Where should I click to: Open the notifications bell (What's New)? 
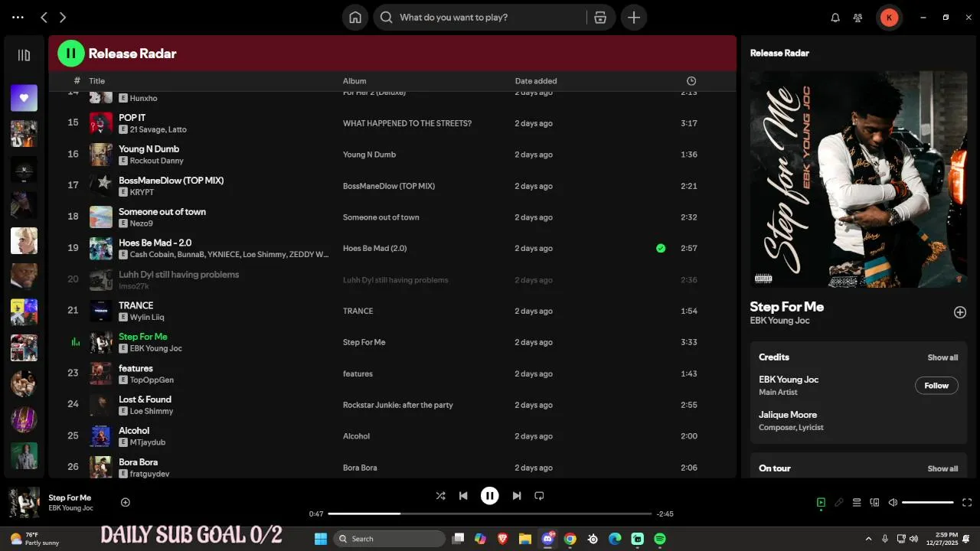[x=835, y=17]
